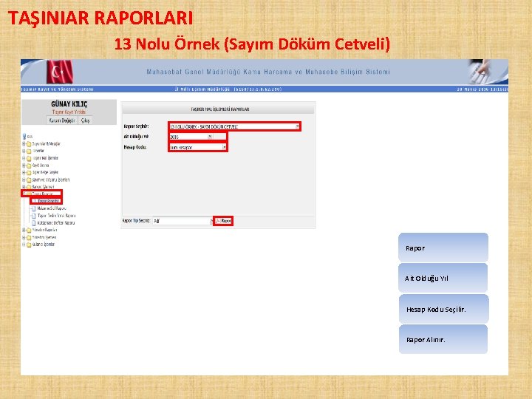This screenshot has height=399, width=532.
Task: Click the Ait Olduğu Yıl callout box
Action: coord(443,279)
